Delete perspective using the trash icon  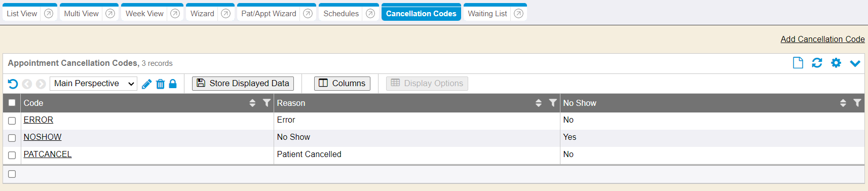160,84
